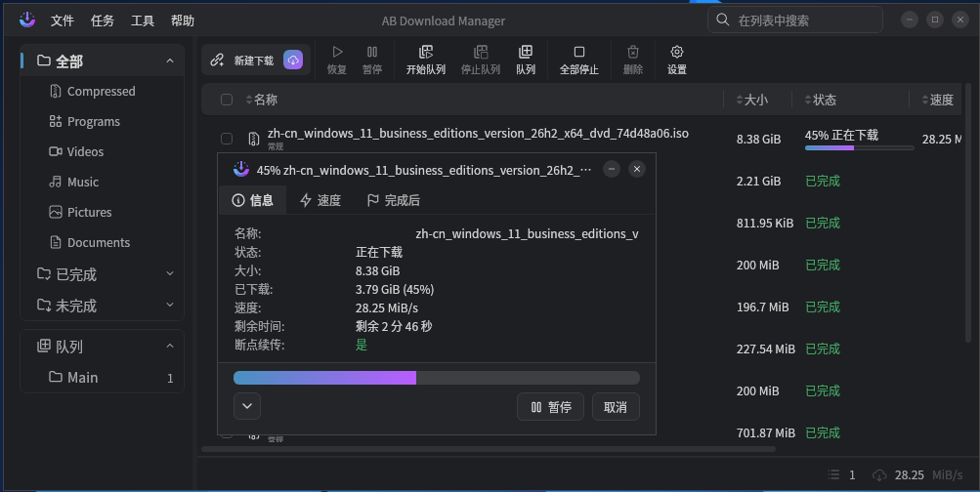
Task: Toggle the select-all checkbox in header
Action: (x=227, y=100)
